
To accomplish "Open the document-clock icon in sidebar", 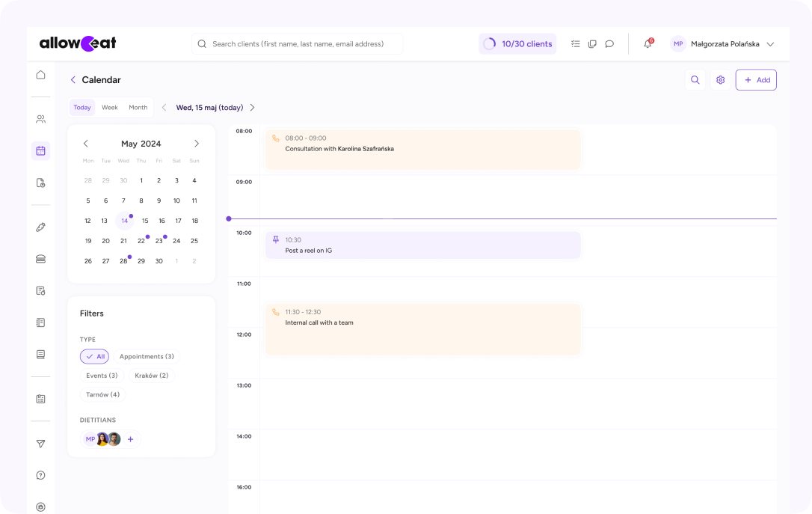I will (x=40, y=183).
